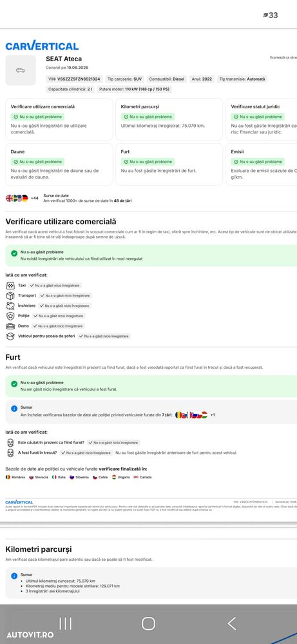Click the driving school graduation cap icon
The height and width of the screenshot is (644, 297).
coord(10,336)
